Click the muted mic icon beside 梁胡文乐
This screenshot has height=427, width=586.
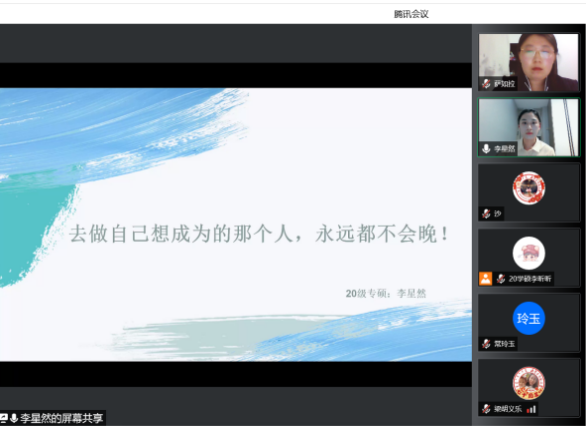click(486, 409)
